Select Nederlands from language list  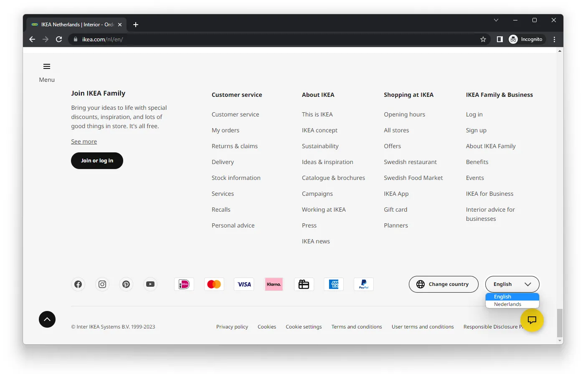[512, 304]
